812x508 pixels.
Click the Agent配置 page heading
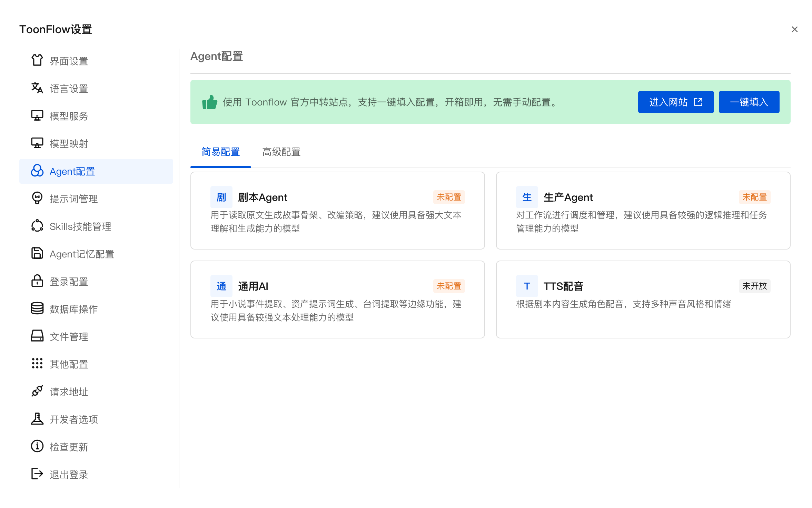[x=217, y=56]
